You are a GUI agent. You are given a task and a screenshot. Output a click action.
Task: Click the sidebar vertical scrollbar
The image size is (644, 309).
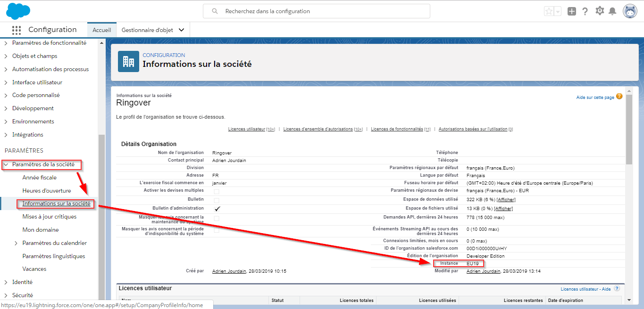tap(101, 217)
